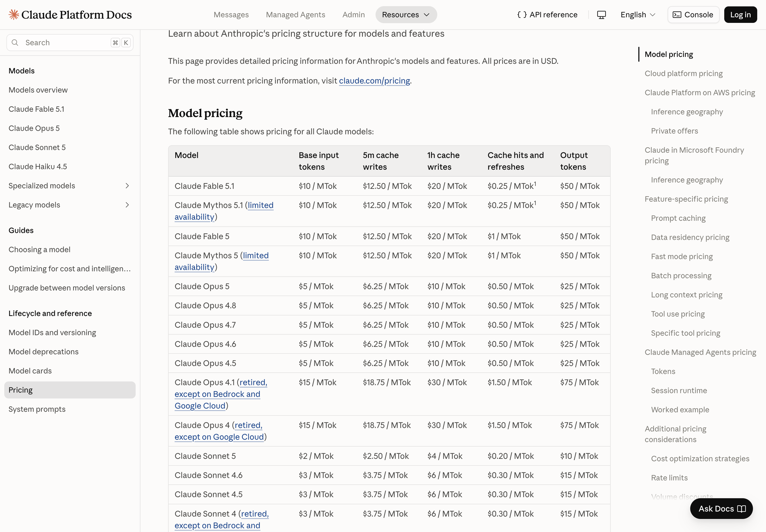Click the Console terminal icon
Image resolution: width=766 pixels, height=532 pixels.
[677, 15]
